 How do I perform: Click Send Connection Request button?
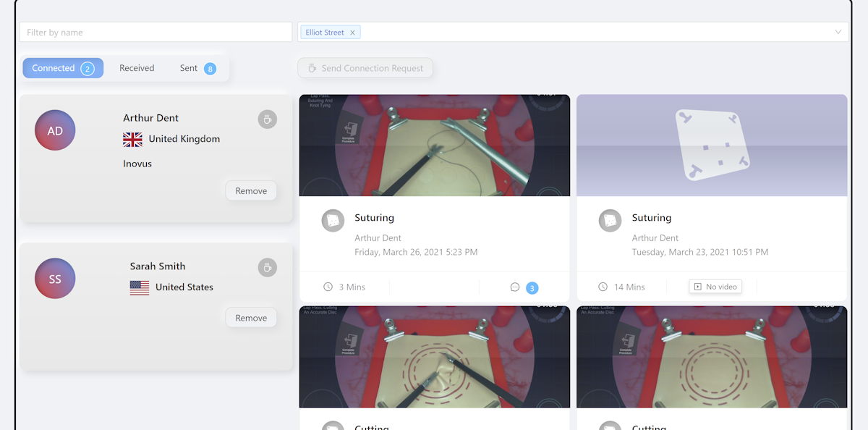pyautogui.click(x=365, y=68)
